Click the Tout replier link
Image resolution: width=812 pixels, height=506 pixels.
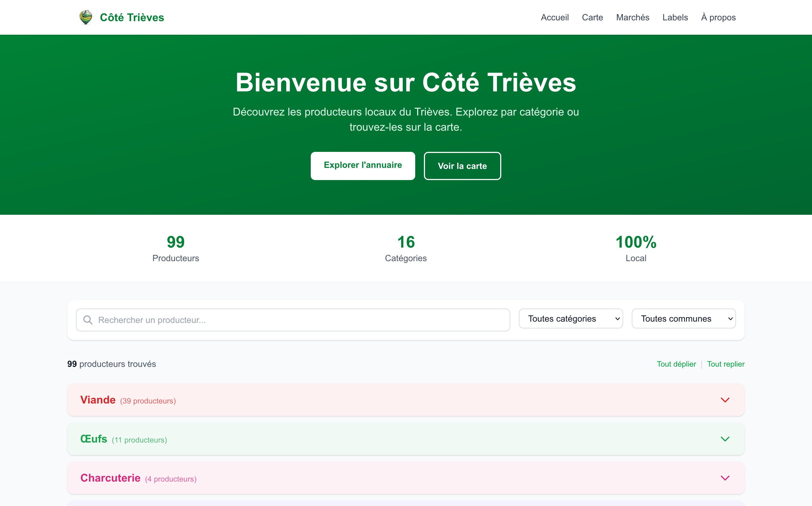point(726,364)
